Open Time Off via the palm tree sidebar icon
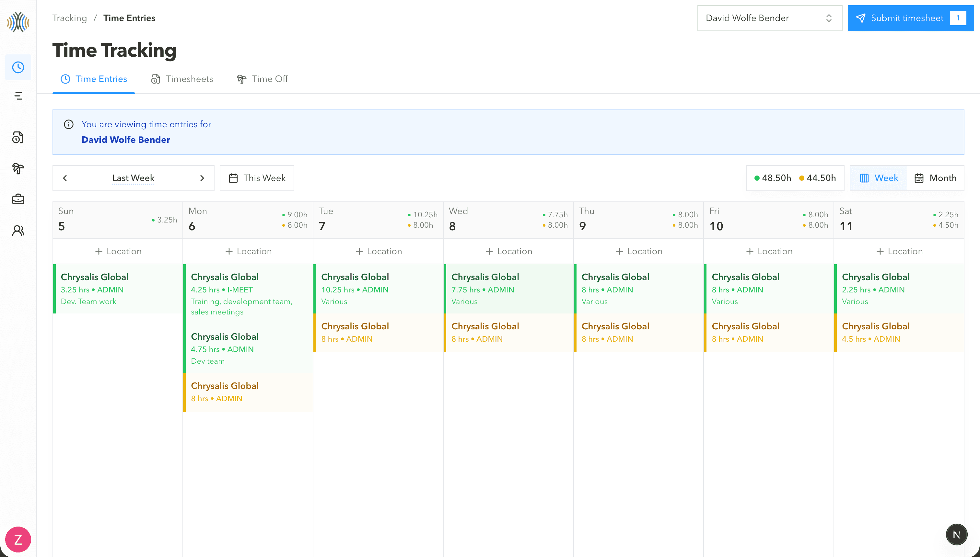The width and height of the screenshot is (980, 557). point(18,168)
